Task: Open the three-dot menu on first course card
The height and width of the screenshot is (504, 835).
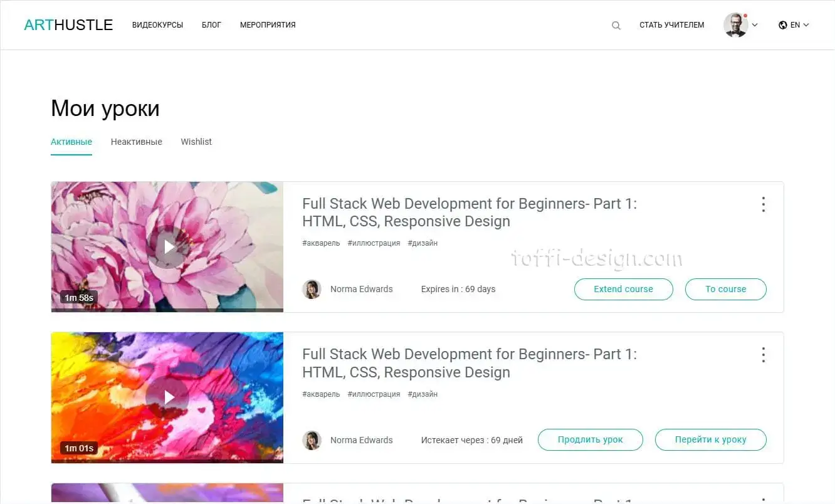Action: click(763, 204)
